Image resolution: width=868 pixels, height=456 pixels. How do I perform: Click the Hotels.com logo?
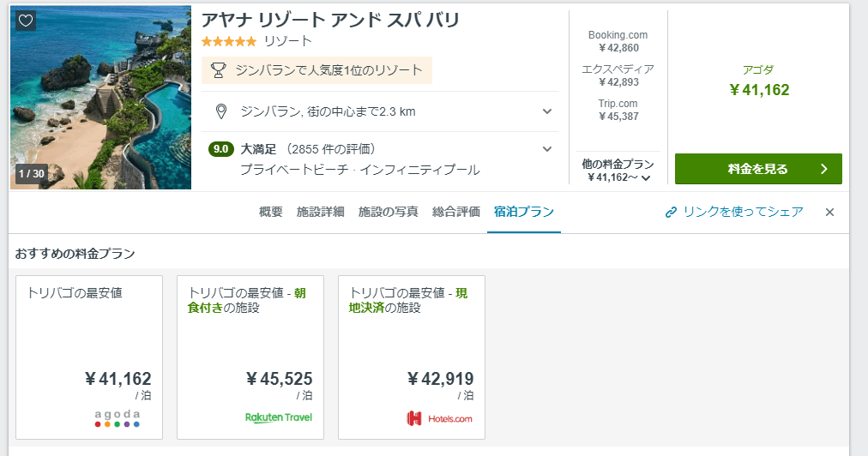[x=439, y=418]
